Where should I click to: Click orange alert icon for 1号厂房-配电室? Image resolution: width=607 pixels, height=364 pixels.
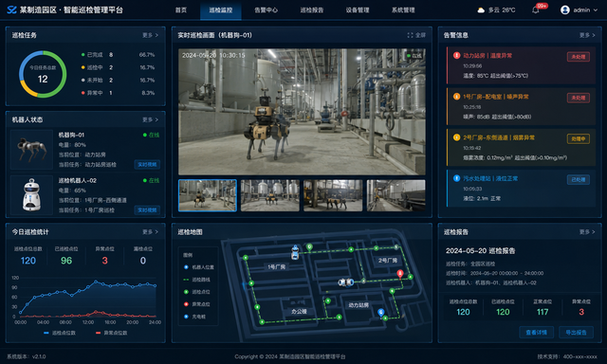(x=456, y=97)
